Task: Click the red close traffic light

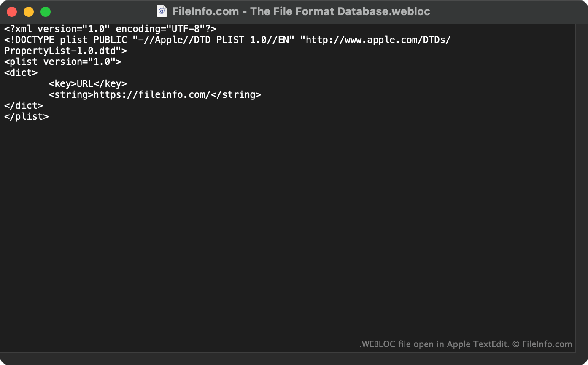Action: click(x=12, y=11)
